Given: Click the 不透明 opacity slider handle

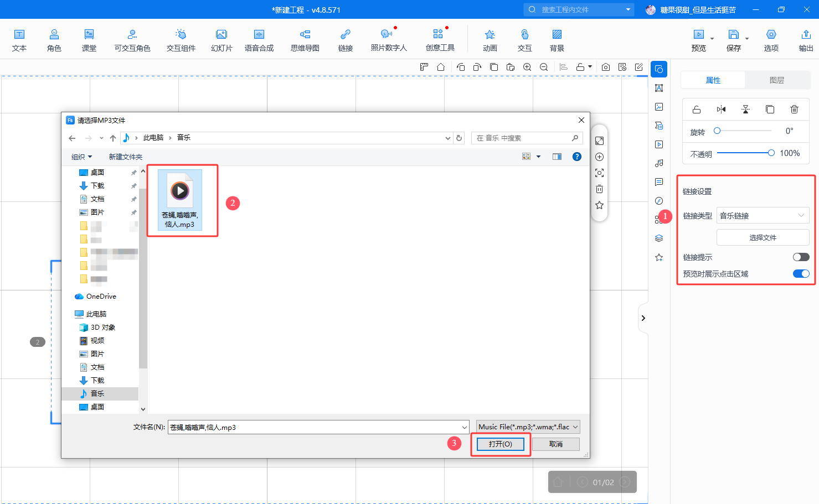Looking at the screenshot, I should tap(771, 153).
